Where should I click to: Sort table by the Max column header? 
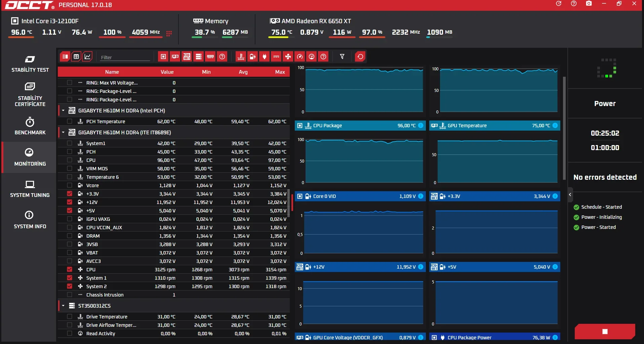280,72
